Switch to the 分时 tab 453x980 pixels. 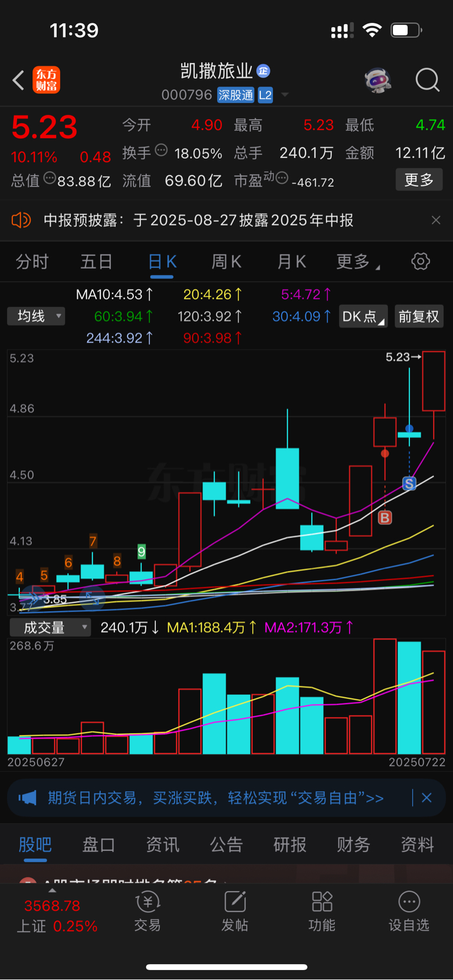[32, 262]
